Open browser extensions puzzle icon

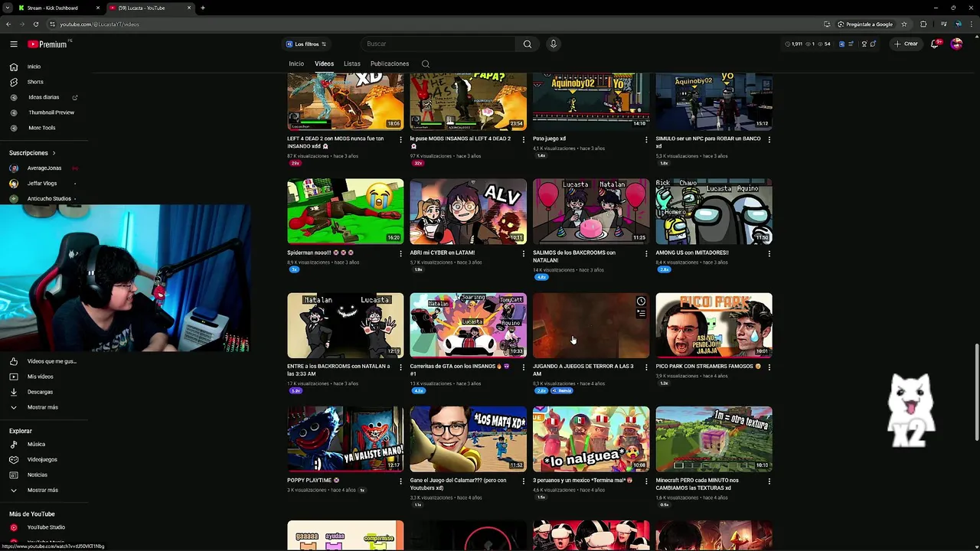click(923, 24)
